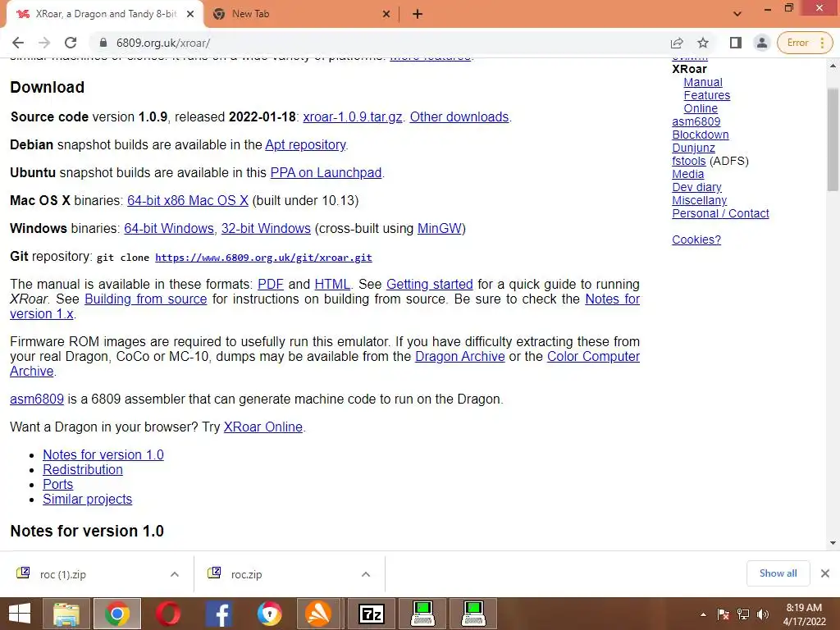The width and height of the screenshot is (840, 630).
Task: Open Personal / Contact sidebar link
Action: point(720,213)
